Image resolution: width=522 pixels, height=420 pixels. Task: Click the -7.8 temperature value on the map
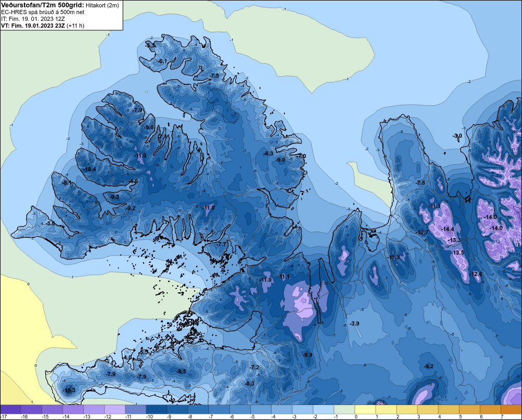click(x=420, y=183)
